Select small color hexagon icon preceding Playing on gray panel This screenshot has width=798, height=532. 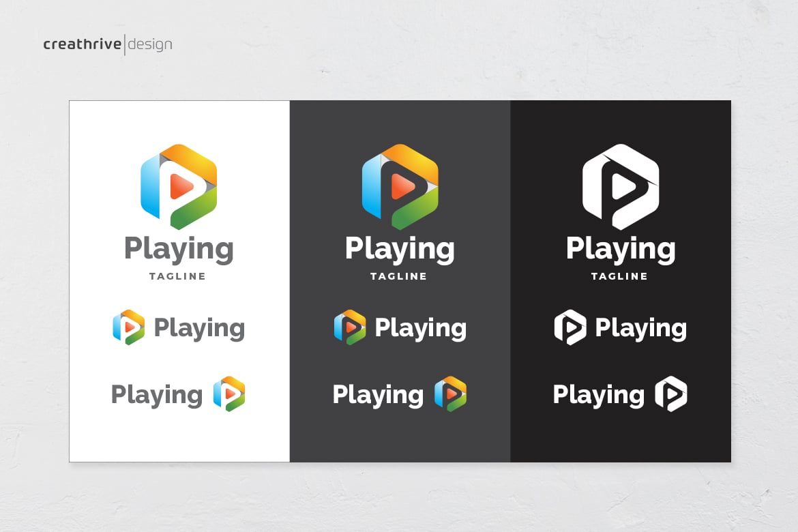[350, 327]
